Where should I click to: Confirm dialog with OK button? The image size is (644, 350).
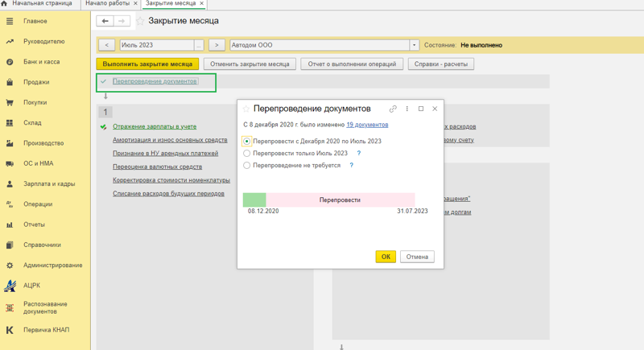click(386, 257)
